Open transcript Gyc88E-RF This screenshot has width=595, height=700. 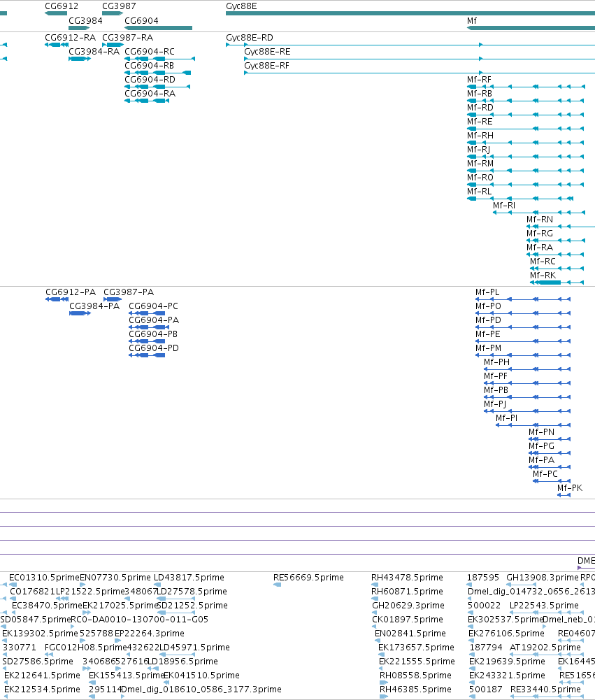click(267, 65)
